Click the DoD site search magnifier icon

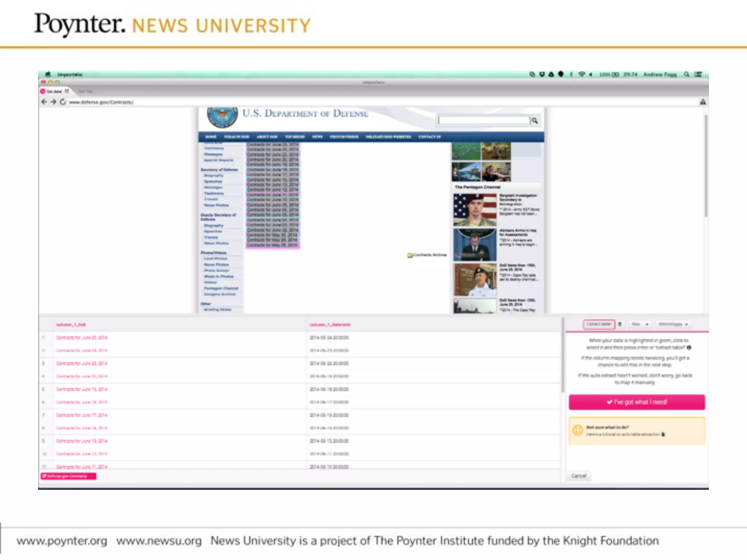535,121
